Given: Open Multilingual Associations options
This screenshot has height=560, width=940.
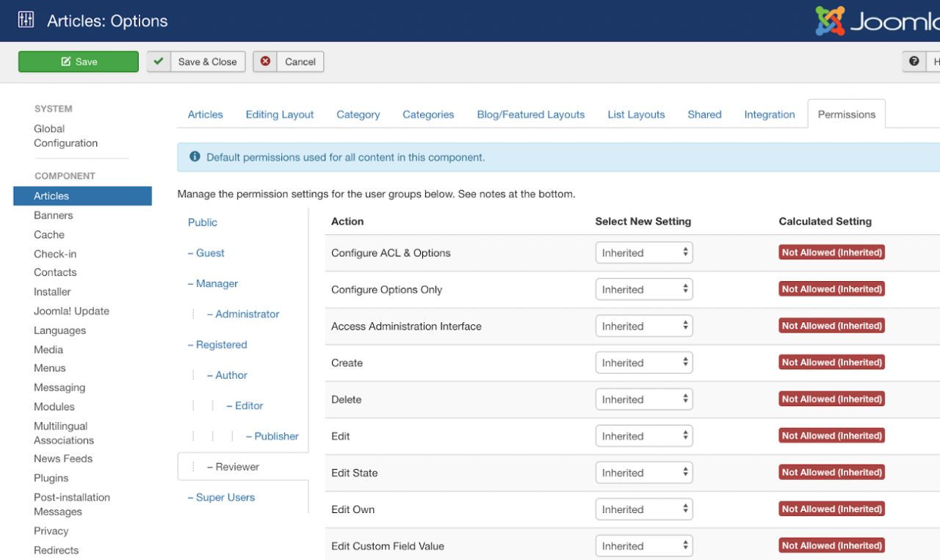Looking at the screenshot, I should point(64,433).
